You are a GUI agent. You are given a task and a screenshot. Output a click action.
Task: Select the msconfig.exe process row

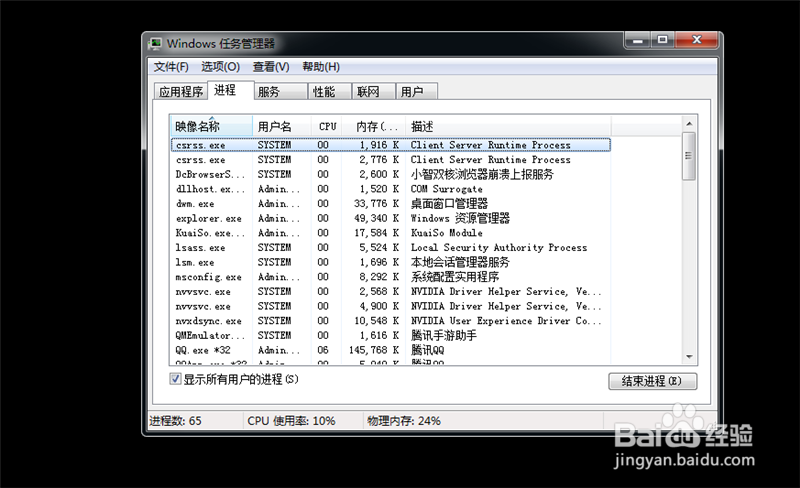390,277
